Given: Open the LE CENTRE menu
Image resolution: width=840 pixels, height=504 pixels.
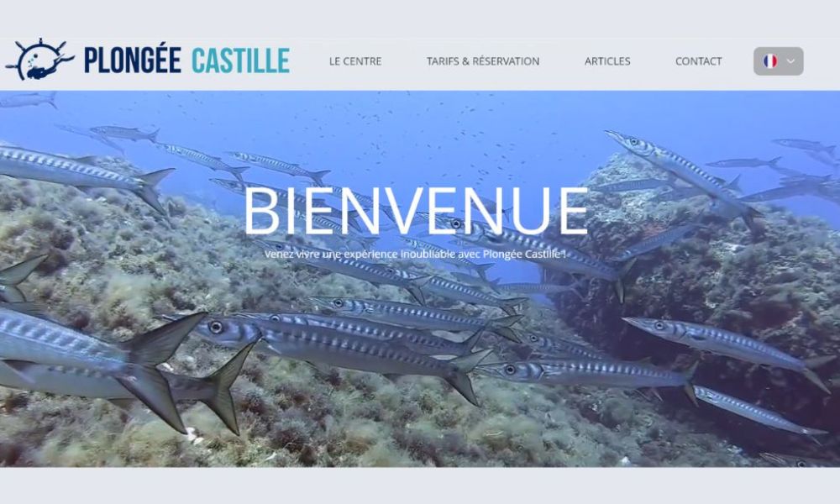Looking at the screenshot, I should [355, 61].
